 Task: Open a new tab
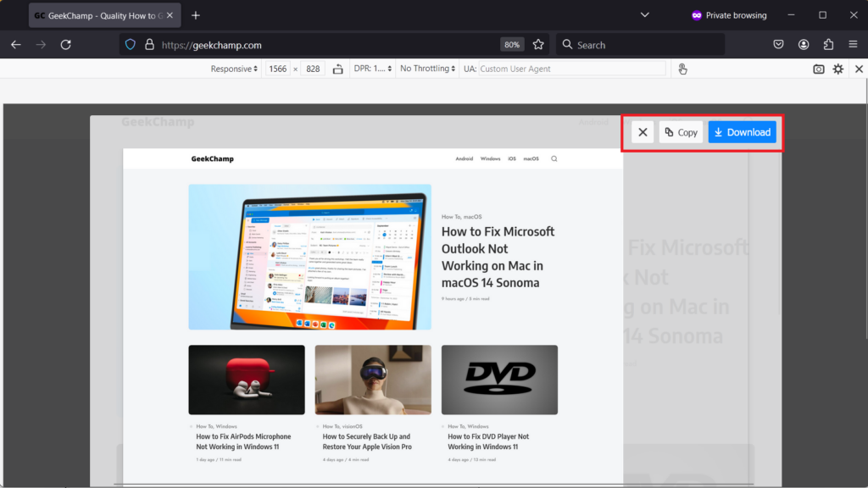(x=196, y=15)
